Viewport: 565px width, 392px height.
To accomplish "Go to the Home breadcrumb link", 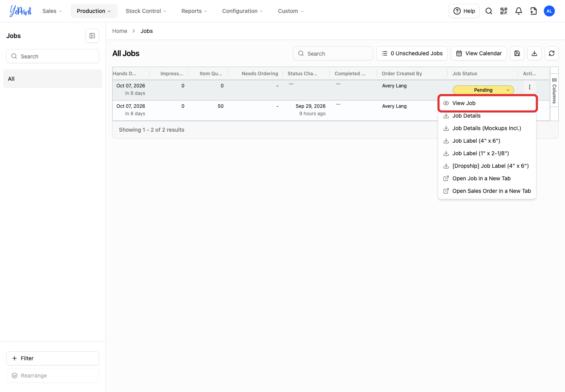I will pos(120,31).
